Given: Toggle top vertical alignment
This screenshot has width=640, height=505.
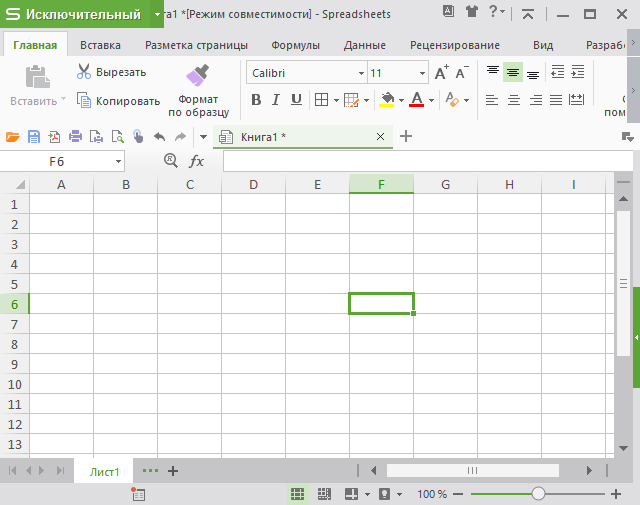Looking at the screenshot, I should tap(493, 72).
